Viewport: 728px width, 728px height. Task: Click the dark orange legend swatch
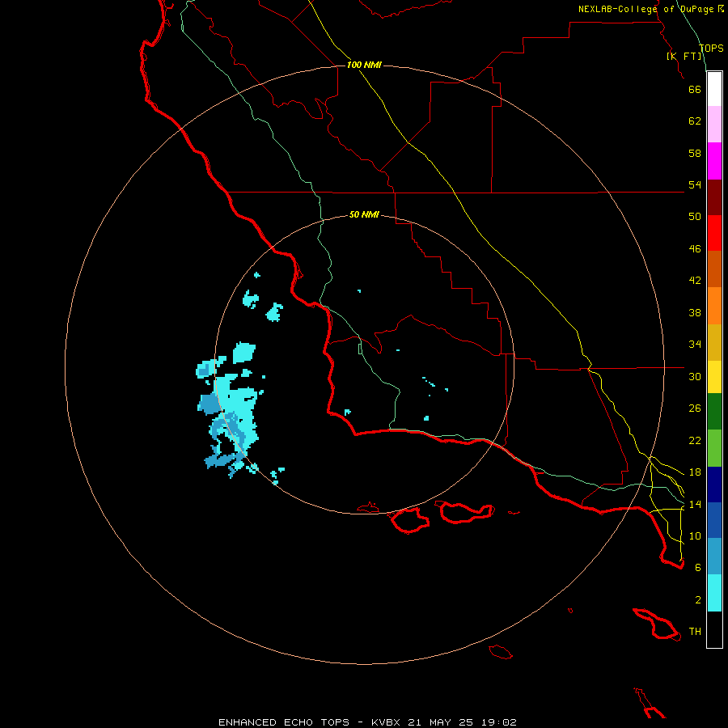coord(714,269)
